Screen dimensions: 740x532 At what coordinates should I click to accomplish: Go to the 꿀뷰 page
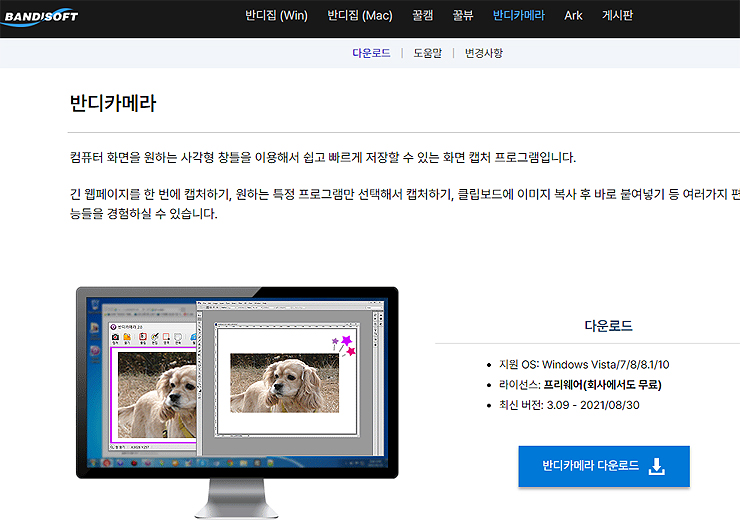coord(462,16)
